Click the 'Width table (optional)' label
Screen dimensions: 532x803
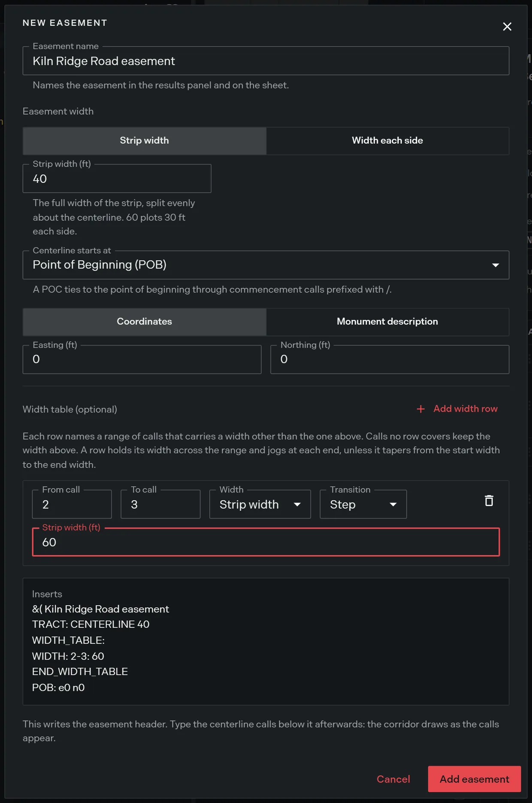point(70,409)
